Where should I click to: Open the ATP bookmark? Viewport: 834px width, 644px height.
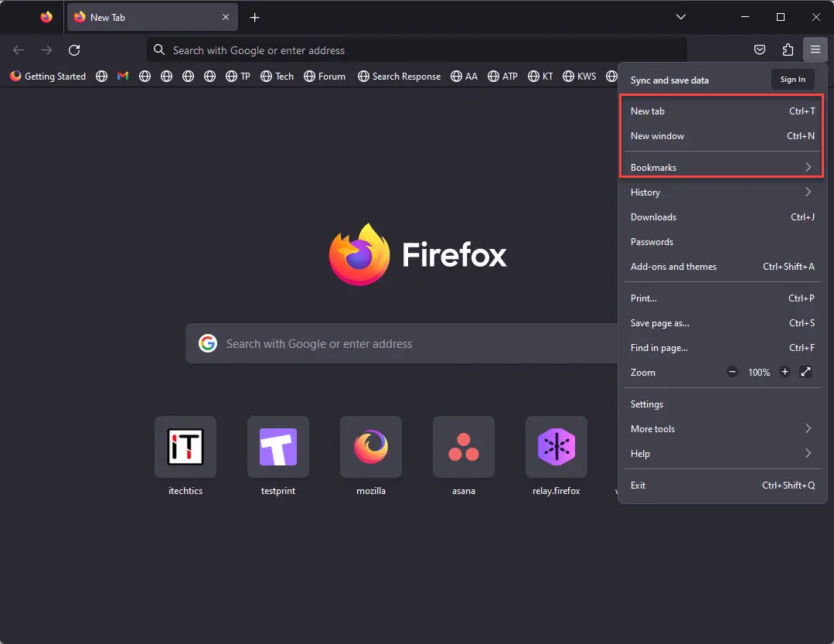pos(502,76)
